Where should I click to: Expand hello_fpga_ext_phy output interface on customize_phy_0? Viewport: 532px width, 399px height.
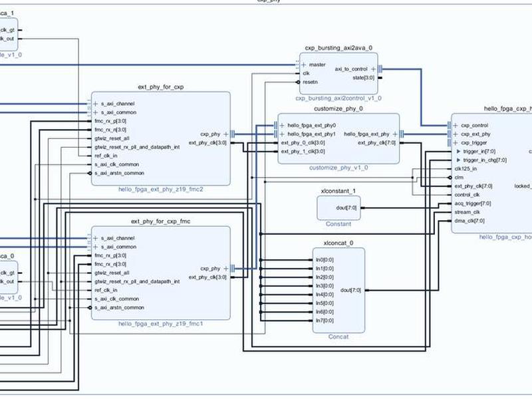coord(395,134)
